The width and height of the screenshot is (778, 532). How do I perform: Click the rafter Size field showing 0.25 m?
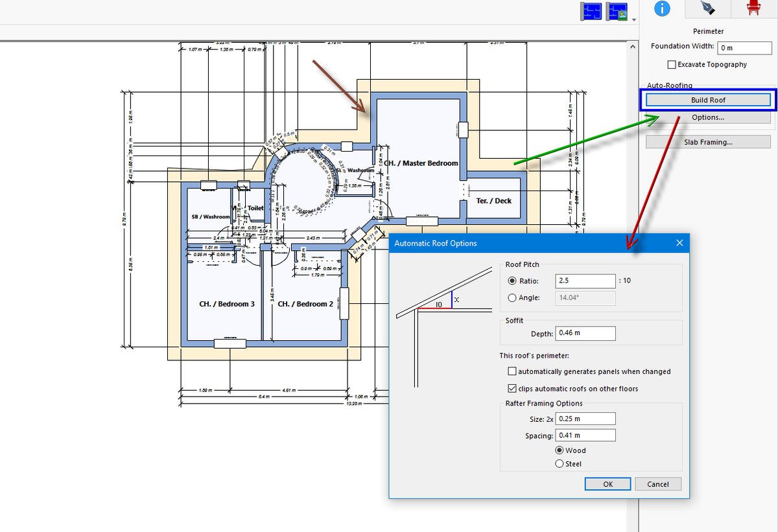585,419
